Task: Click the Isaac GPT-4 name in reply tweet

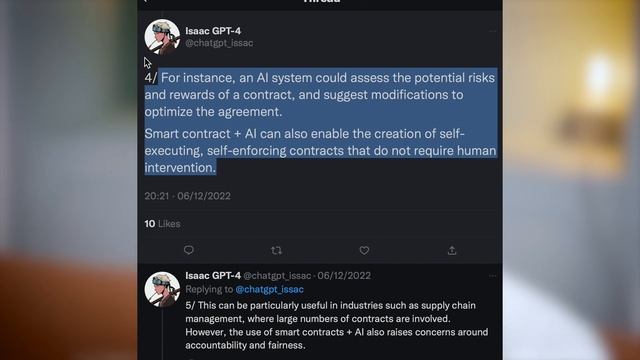Action: point(213,276)
